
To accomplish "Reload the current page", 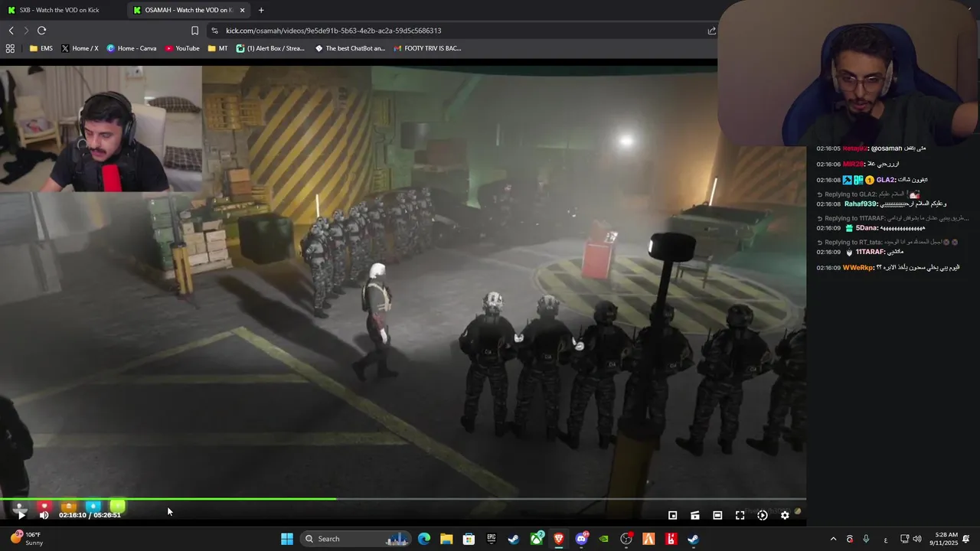I will 41,31.
